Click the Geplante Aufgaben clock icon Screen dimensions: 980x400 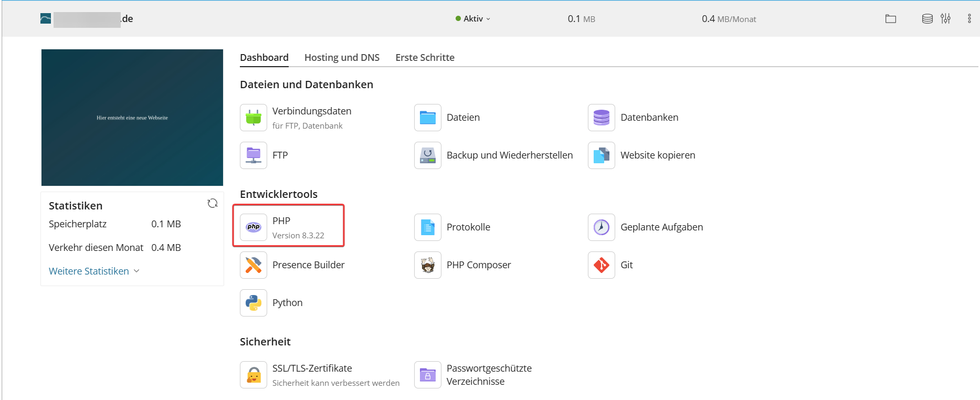coord(602,227)
